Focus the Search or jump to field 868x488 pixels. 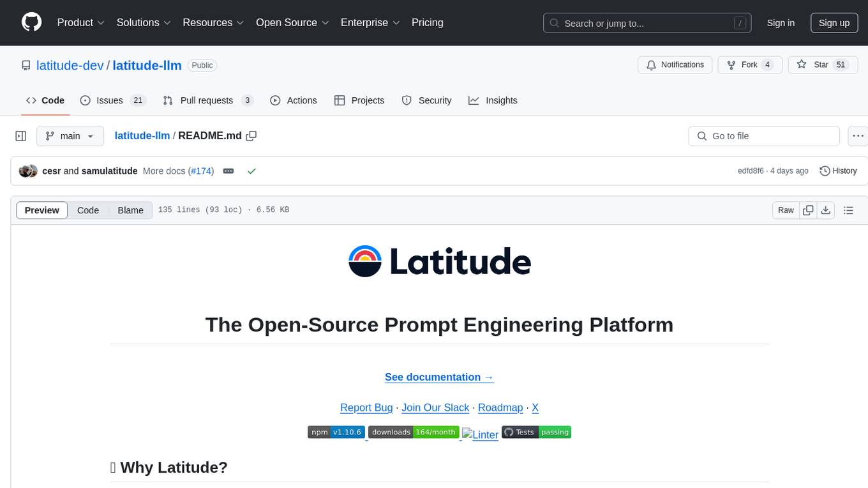(647, 23)
